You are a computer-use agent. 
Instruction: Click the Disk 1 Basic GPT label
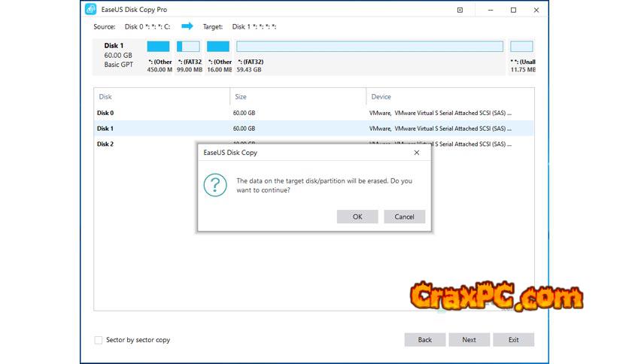pos(118,65)
